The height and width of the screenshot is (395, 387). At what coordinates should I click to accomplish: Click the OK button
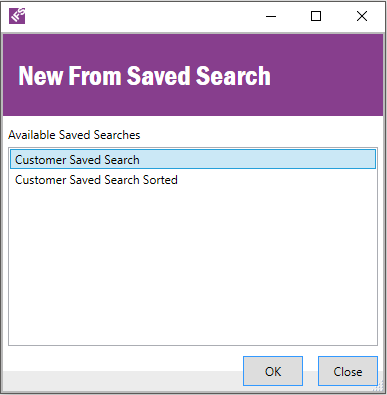coord(273,371)
